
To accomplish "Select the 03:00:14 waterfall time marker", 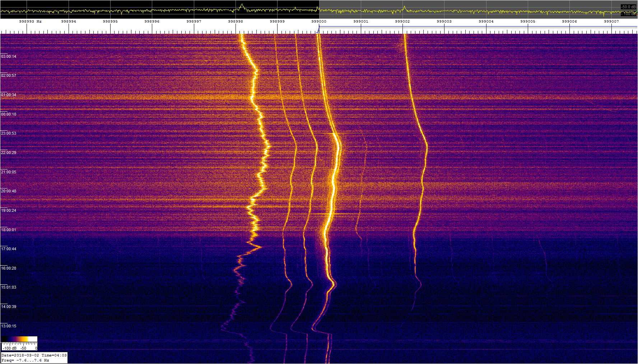I will (9, 57).
